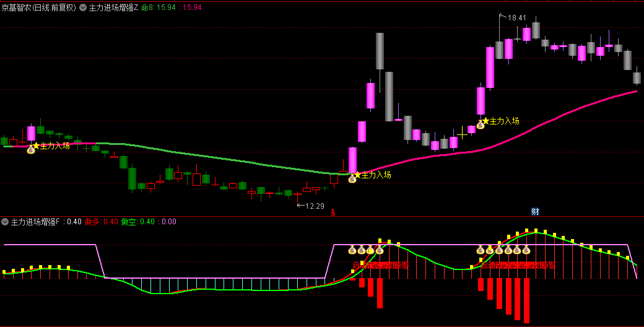
Task: Click the money bag under the earliest 主力入场 signal
Action: tap(31, 150)
